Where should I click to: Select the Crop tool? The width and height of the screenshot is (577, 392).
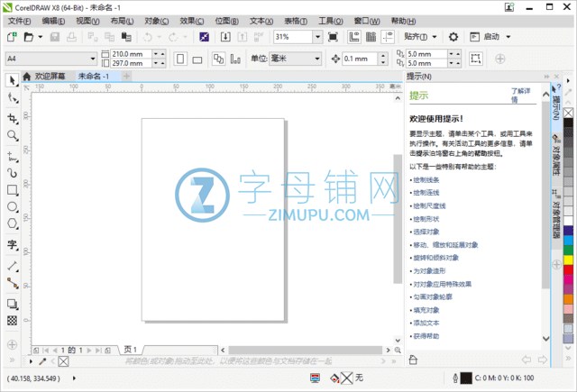pyautogui.click(x=12, y=118)
